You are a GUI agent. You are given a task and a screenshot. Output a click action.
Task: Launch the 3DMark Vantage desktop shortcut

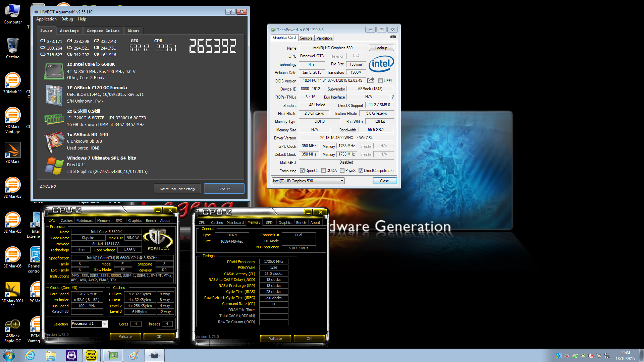13,120
